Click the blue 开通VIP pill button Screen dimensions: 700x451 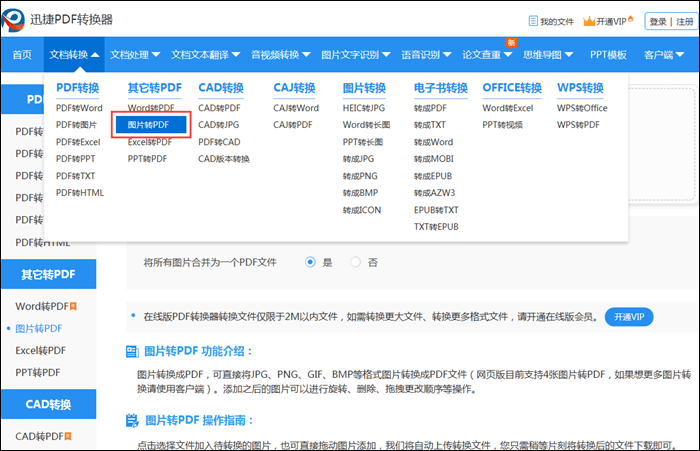click(x=629, y=317)
